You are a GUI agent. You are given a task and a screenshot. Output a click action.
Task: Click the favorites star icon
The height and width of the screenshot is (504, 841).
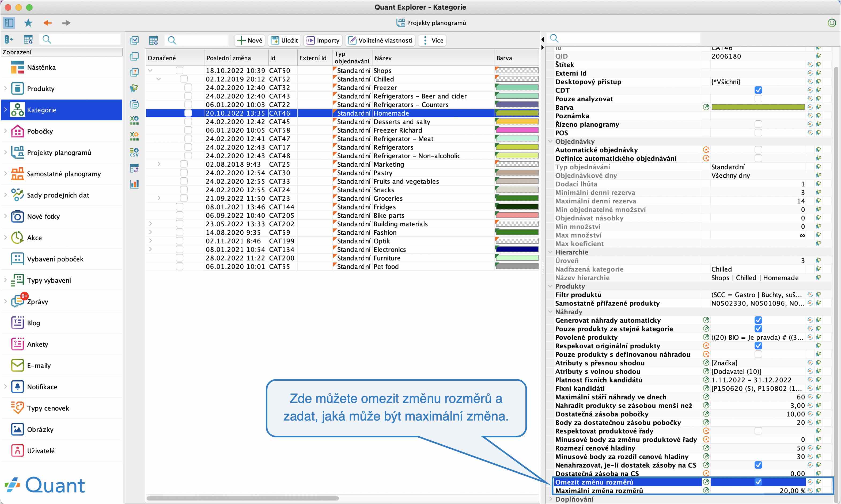pyautogui.click(x=28, y=23)
